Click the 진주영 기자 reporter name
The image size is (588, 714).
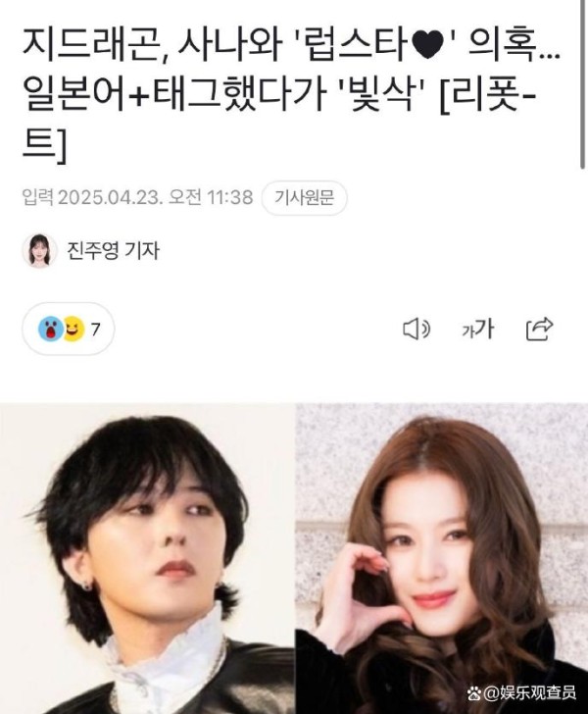(114, 250)
